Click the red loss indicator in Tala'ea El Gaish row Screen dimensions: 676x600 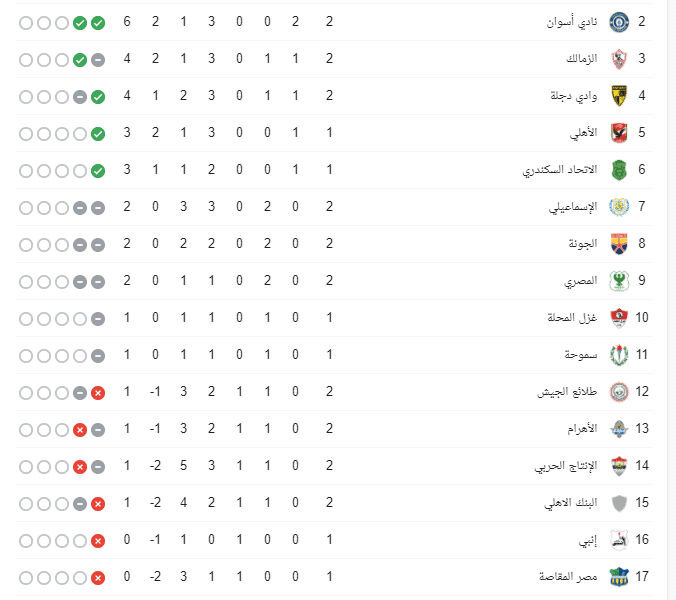98,393
